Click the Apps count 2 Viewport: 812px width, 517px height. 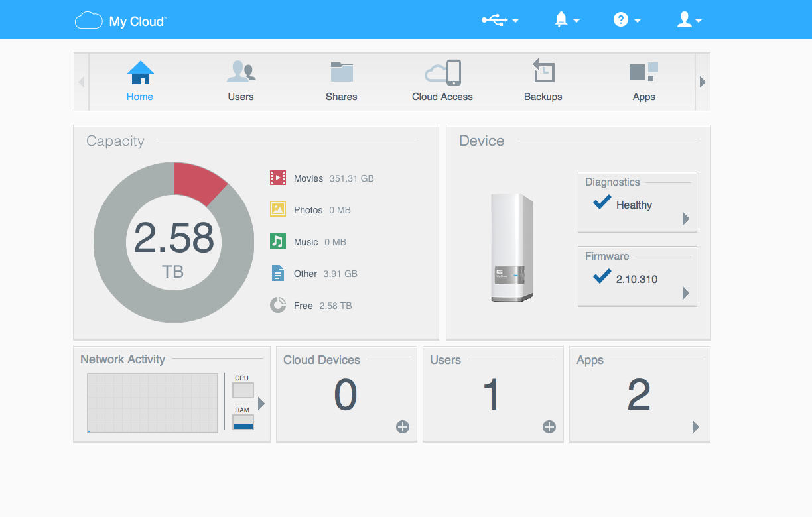click(x=639, y=395)
